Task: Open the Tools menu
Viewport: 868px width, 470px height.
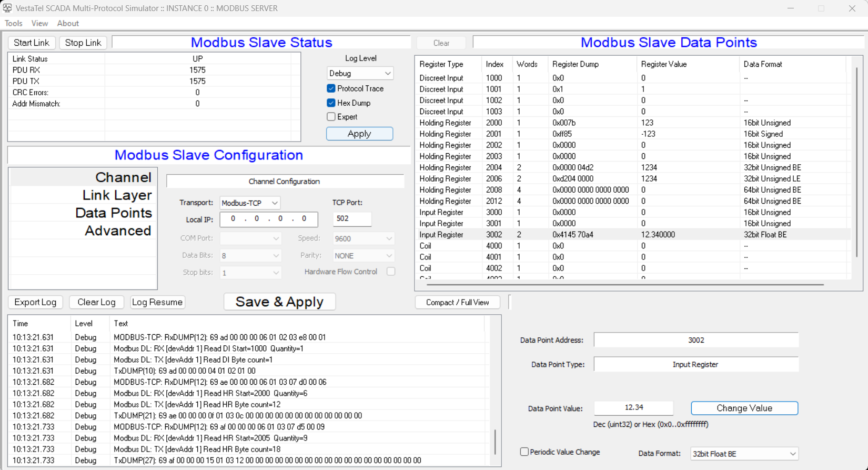Action: (x=14, y=23)
